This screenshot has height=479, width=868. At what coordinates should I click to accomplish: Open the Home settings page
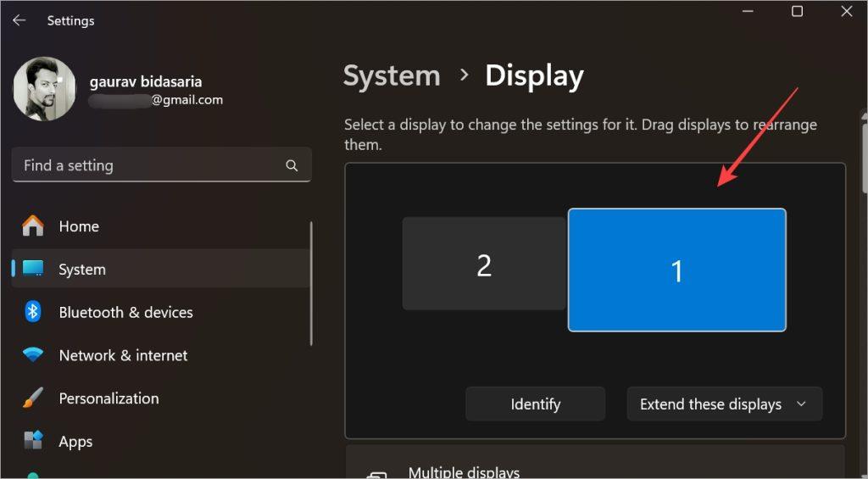tap(160, 226)
